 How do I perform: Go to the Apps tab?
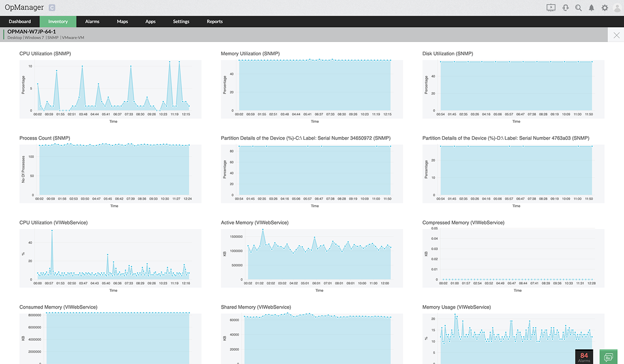coord(150,21)
